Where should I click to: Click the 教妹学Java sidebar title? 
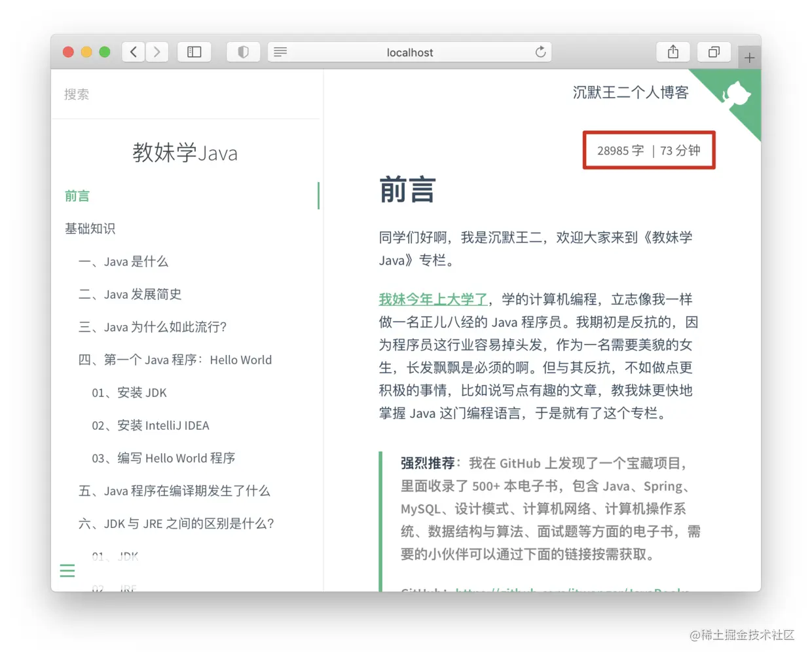pos(185,153)
